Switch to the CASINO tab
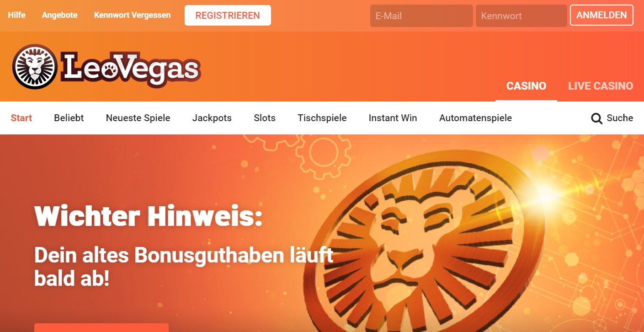The width and height of the screenshot is (644, 332). (526, 86)
